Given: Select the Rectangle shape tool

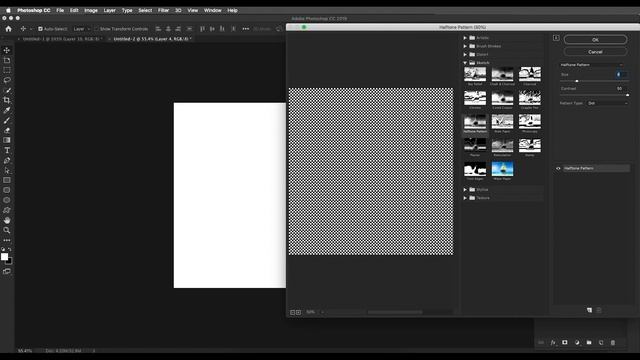Looking at the screenshot, I should [x=7, y=180].
